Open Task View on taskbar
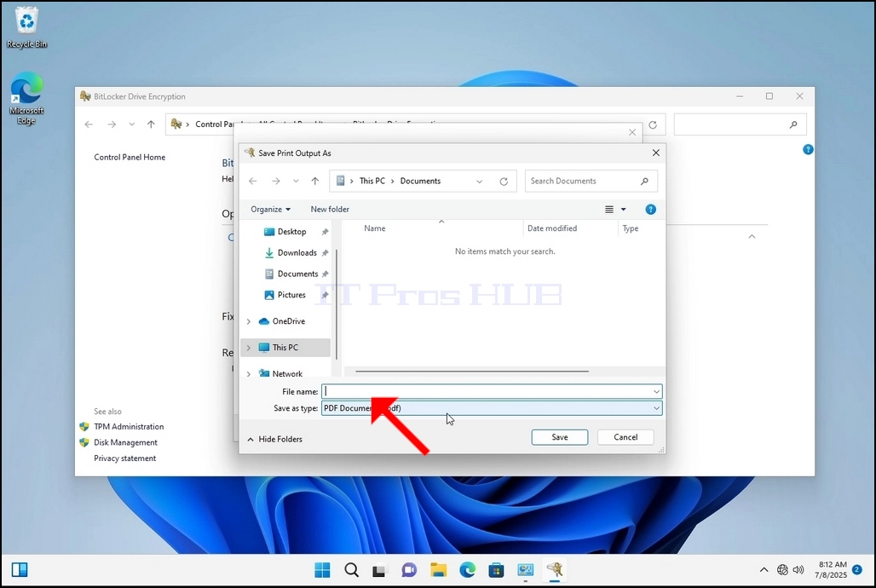Screen dimensions: 876x588 380,570
